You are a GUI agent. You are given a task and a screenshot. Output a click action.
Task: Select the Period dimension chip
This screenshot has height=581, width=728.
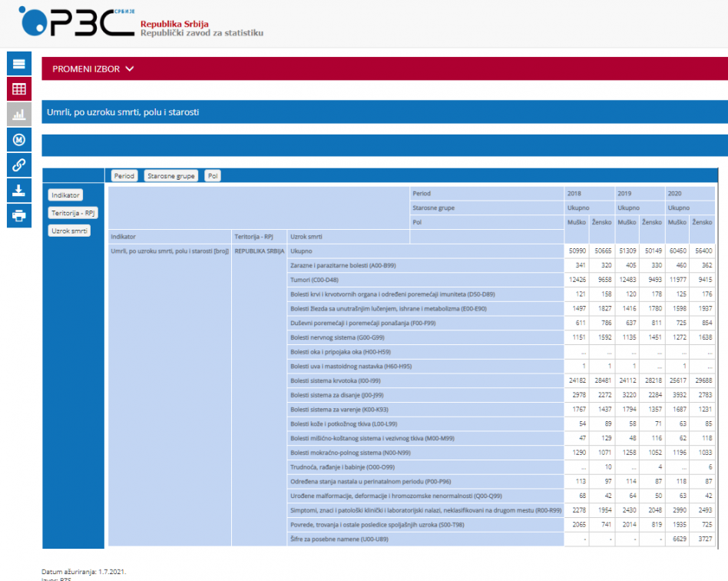124,176
